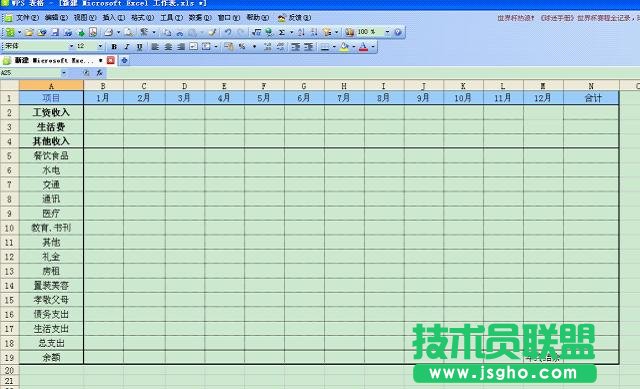The height and width of the screenshot is (389, 640).
Task: Click the Name Box showing A25
Action: pos(30,73)
